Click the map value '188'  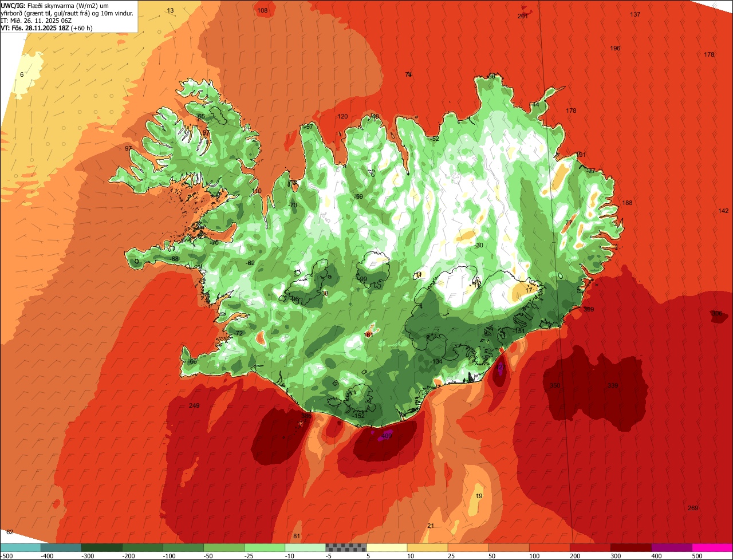click(627, 203)
